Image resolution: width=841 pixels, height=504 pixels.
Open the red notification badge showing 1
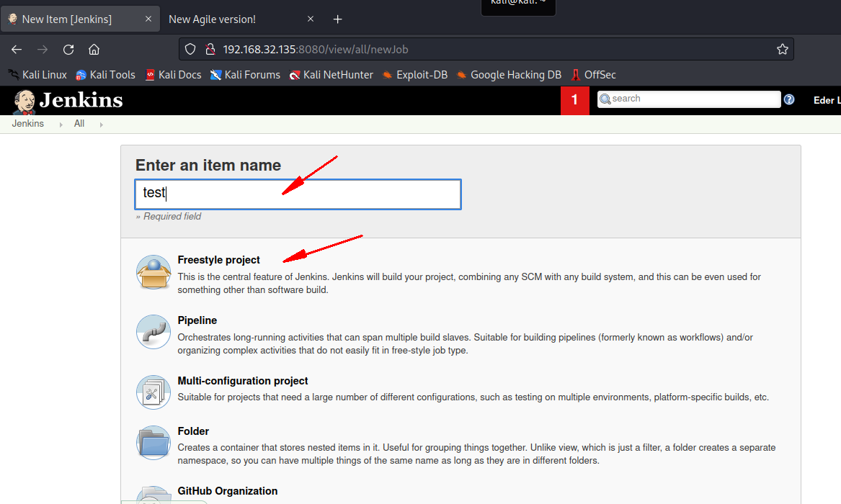[x=575, y=100]
